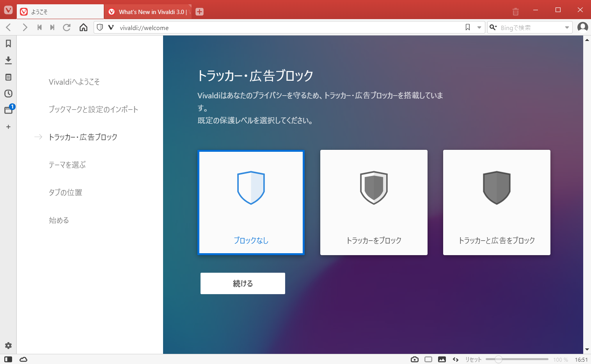The width and height of the screenshot is (591, 364).
Task: Open the closed tabs trash menu
Action: (516, 11)
